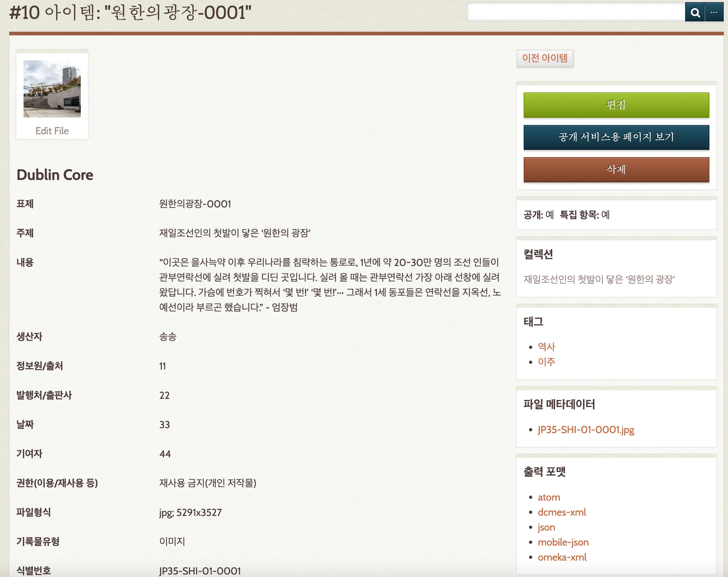This screenshot has height=577, width=728.
Task: Choose the omeka-xml output format
Action: [x=562, y=557]
